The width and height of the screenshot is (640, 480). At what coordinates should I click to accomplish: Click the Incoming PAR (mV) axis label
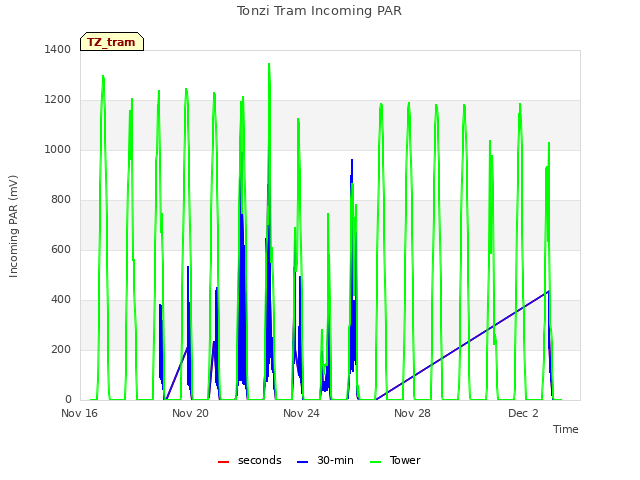tap(13, 226)
